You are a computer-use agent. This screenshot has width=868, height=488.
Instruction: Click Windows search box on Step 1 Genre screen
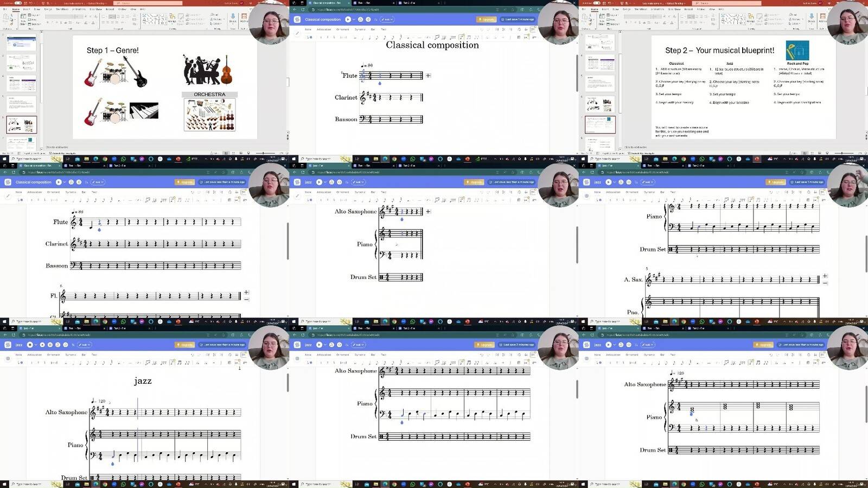point(37,159)
